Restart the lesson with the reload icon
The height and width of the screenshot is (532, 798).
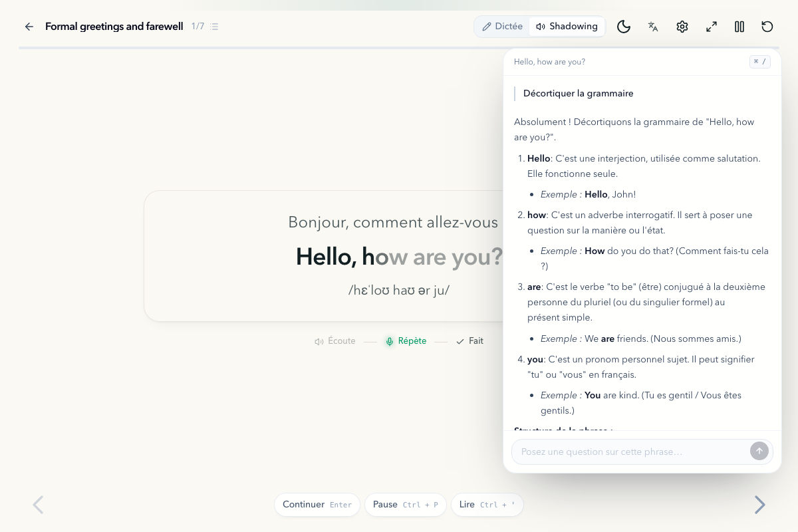point(767,27)
